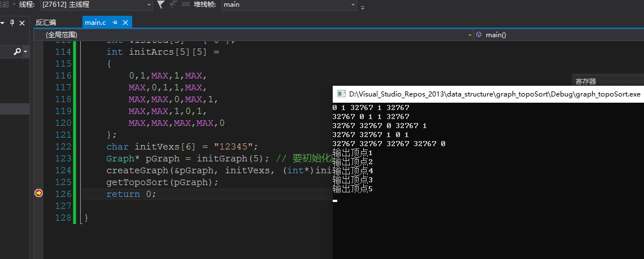Close the left side panel
644x259 pixels.
[x=22, y=23]
